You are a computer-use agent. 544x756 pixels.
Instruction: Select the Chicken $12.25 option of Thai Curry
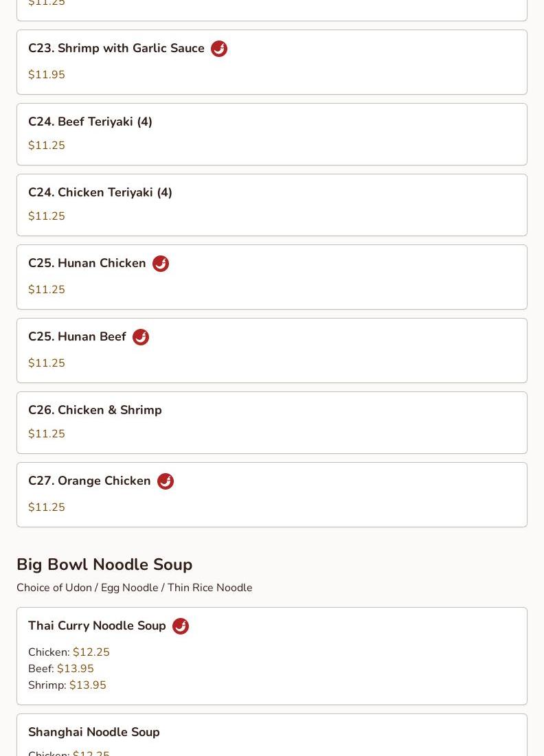point(69,652)
